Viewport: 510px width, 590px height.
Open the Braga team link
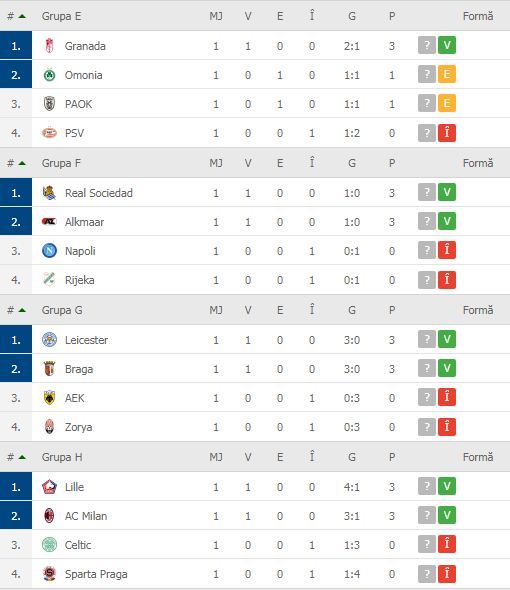pos(79,369)
